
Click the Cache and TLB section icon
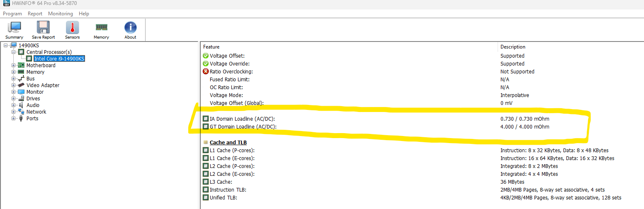point(206,142)
